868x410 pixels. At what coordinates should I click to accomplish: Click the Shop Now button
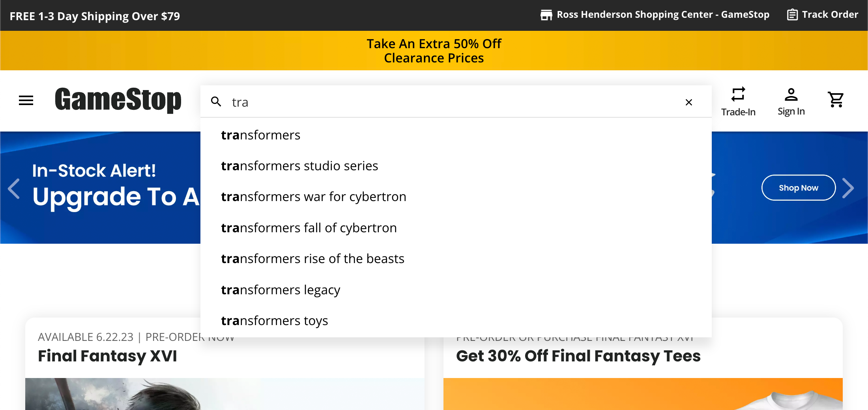798,188
